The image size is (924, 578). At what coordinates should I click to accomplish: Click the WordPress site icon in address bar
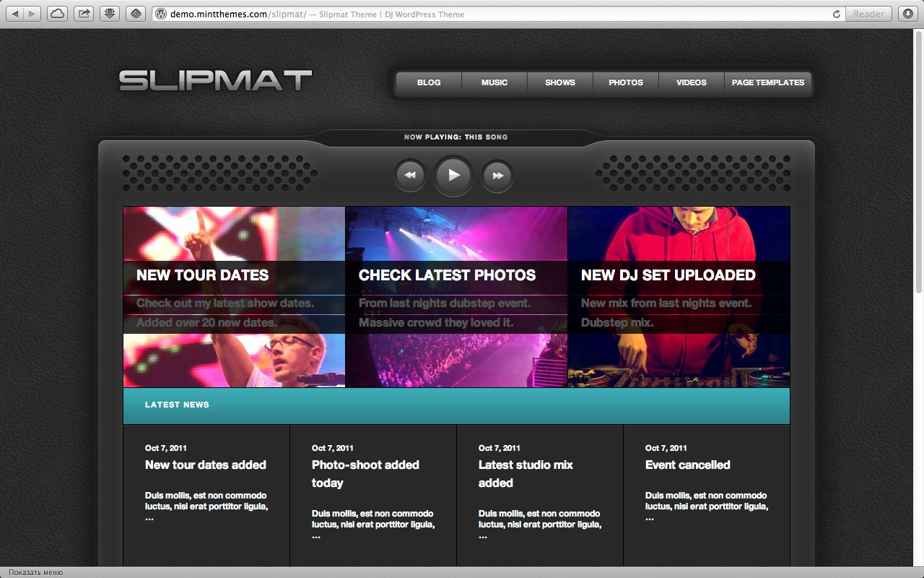point(161,14)
